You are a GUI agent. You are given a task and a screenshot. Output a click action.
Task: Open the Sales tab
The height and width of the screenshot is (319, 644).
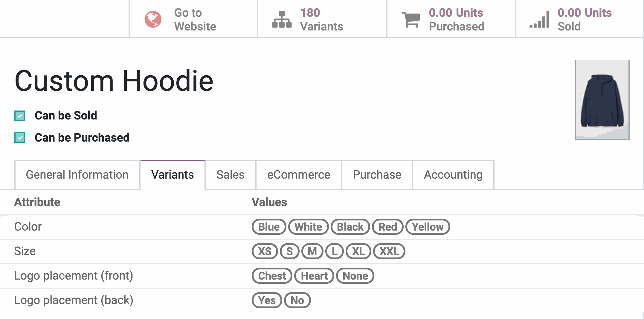pyautogui.click(x=230, y=175)
